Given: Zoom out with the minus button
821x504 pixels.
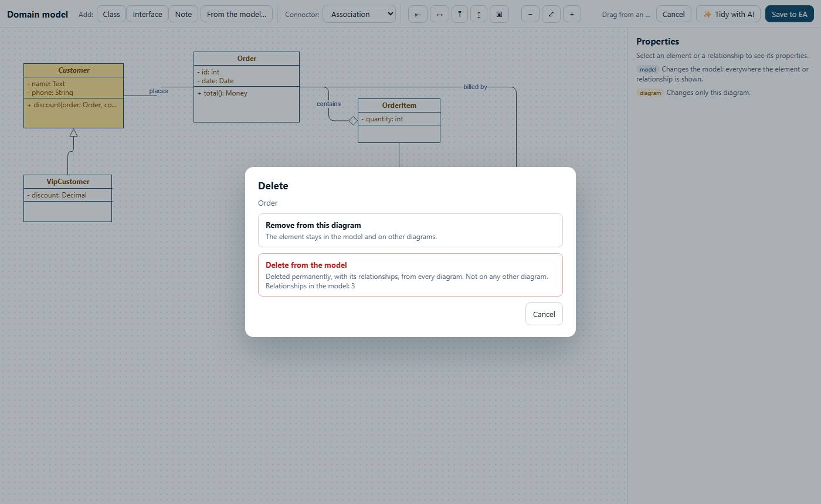Looking at the screenshot, I should pos(530,14).
